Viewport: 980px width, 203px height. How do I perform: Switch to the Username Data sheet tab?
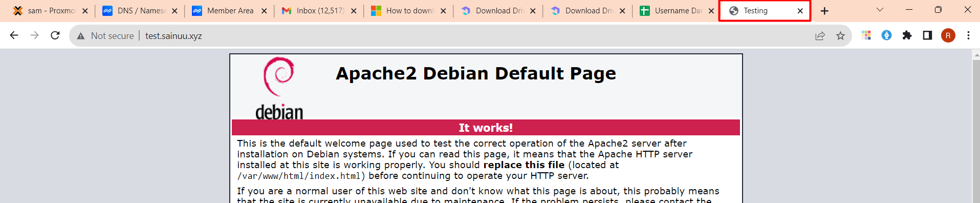(x=677, y=11)
